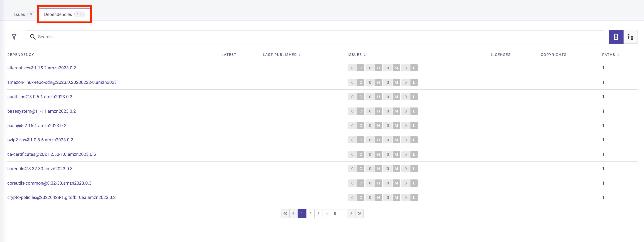Open bash@5.2.15-1 dependency link
644x242 pixels.
pos(37,126)
